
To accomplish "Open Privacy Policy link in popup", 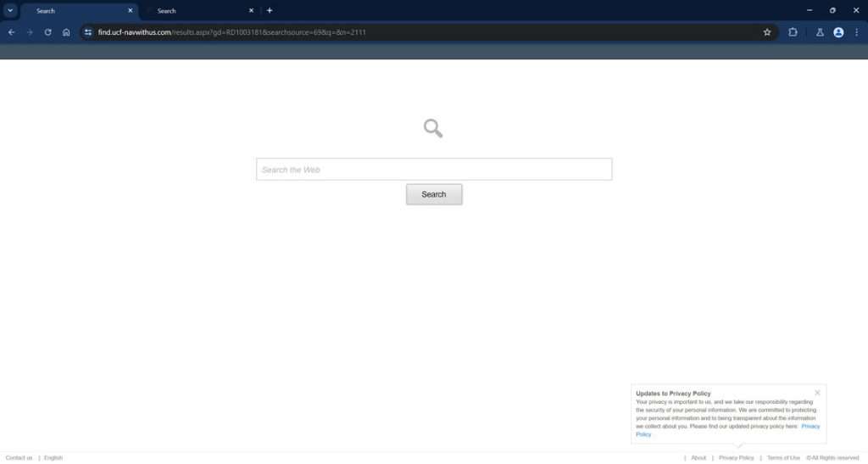I will click(810, 427).
